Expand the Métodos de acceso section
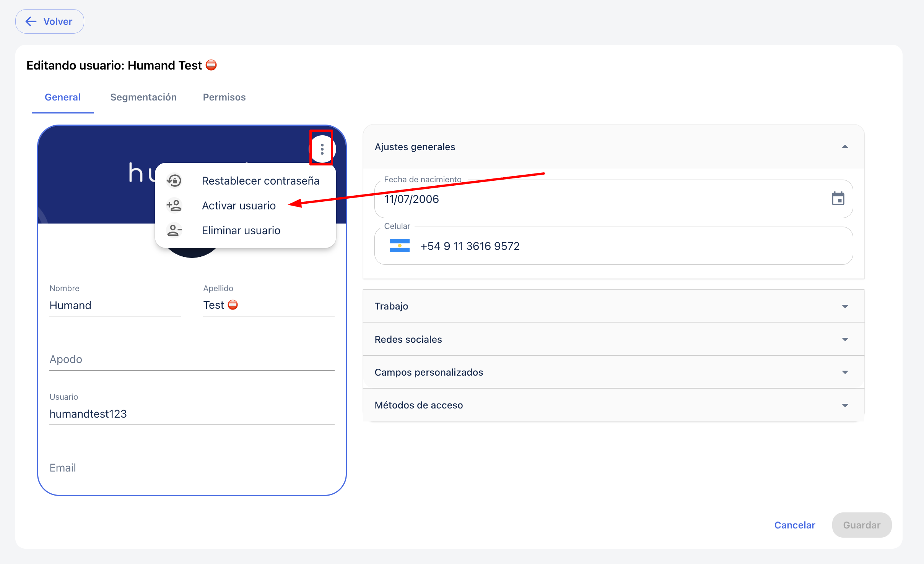 click(x=845, y=405)
